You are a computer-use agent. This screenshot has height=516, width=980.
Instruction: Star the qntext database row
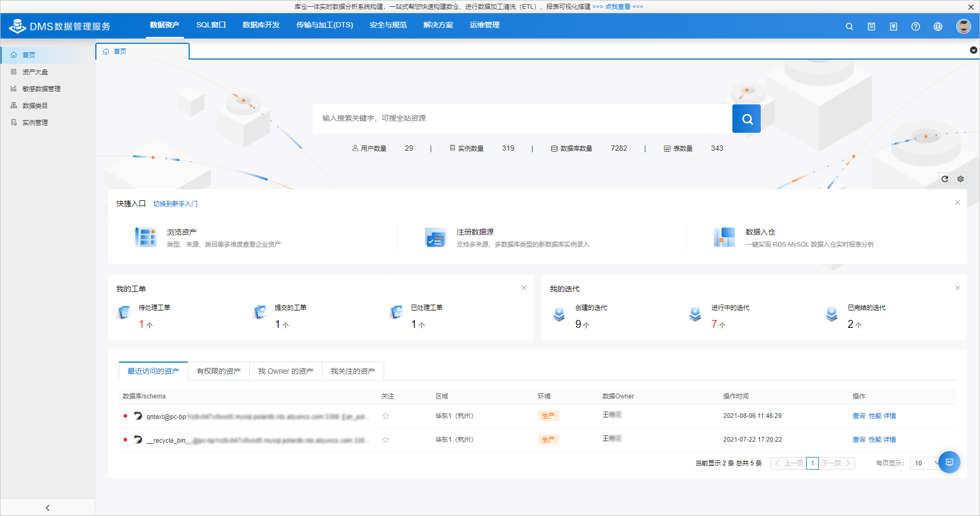click(386, 416)
